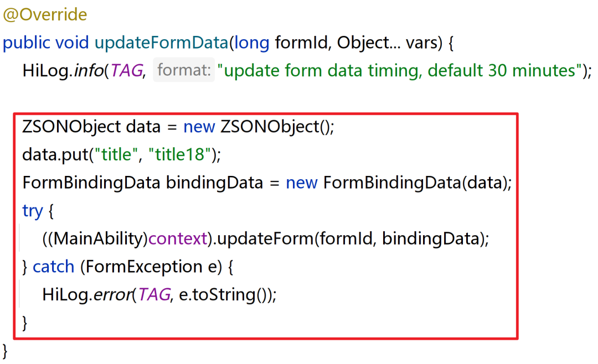Click the "title" key string
Viewport: 598px width, 364px height.
coord(117,154)
